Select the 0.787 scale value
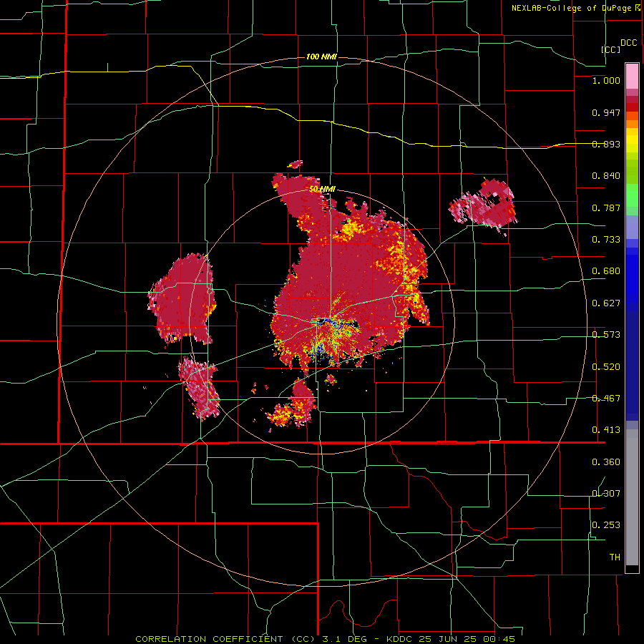Viewport: 644px width, 644px height. click(606, 208)
